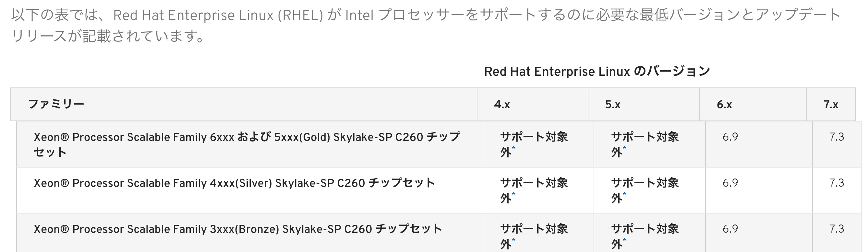Click the asterisk link in Silver row 5.x cell
The width and height of the screenshot is (868, 252).
[x=624, y=194]
